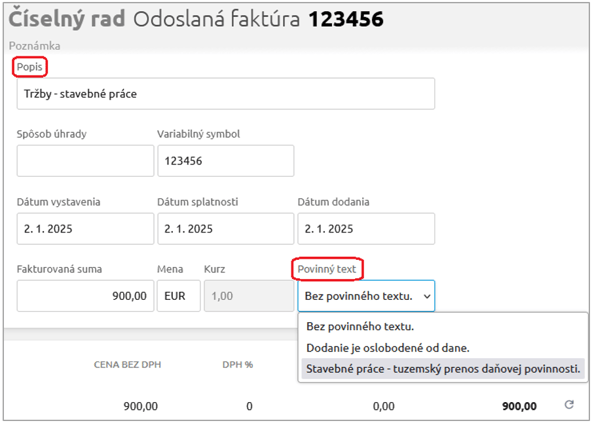Click the Mena currency field EUR
The width and height of the screenshot is (592, 423).
tap(179, 296)
